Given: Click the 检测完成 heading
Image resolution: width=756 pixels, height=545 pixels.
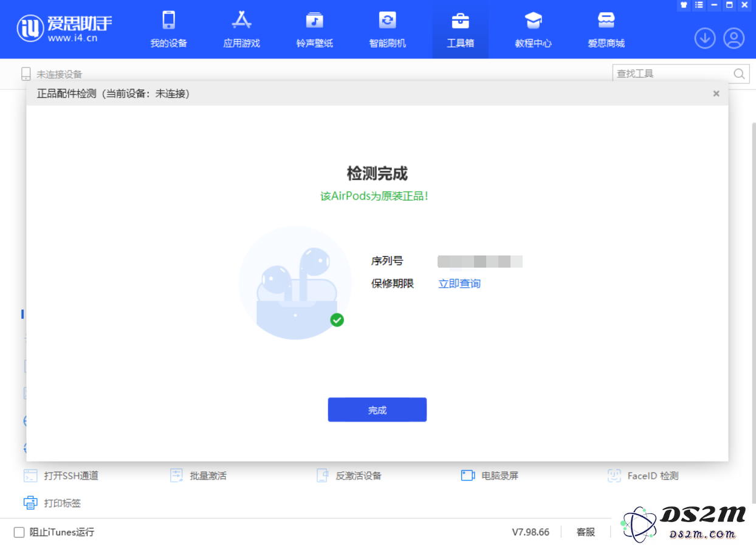Looking at the screenshot, I should click(x=377, y=173).
